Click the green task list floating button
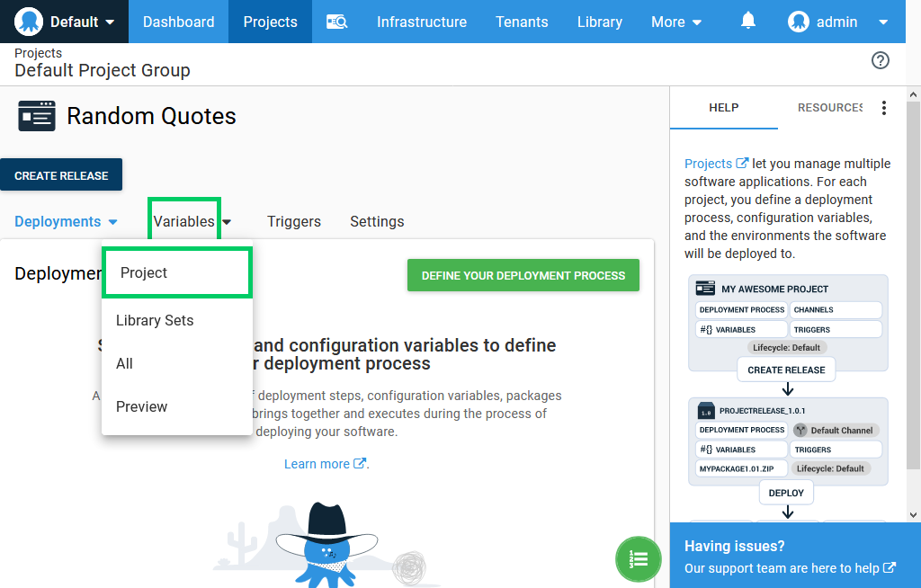921x588 pixels. (x=638, y=558)
